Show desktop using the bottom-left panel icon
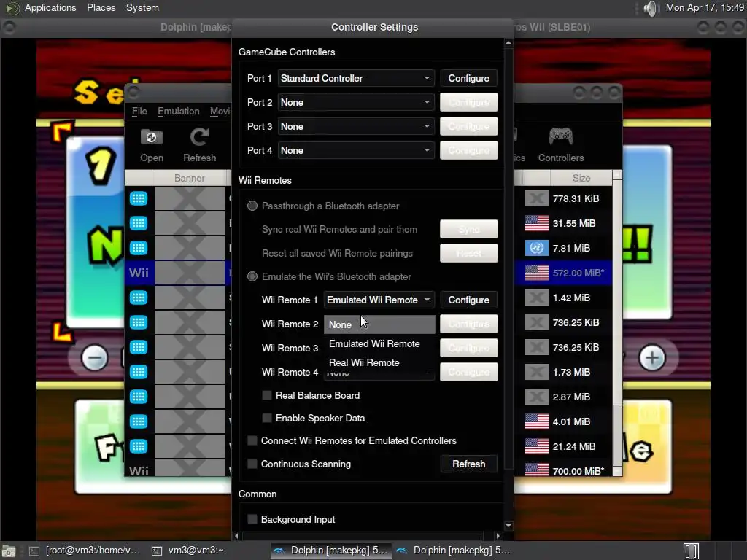 [9, 551]
